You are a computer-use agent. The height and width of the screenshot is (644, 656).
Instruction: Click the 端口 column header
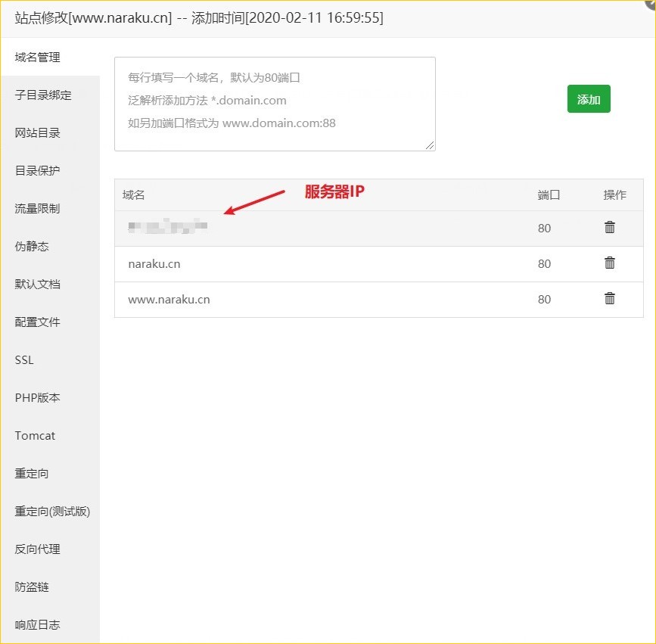click(549, 194)
